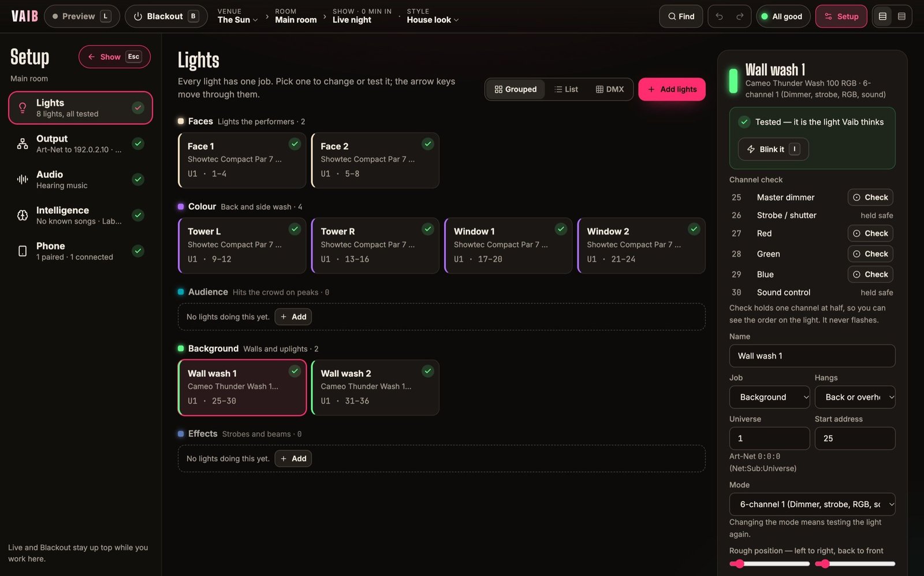Adjust the back-to-front position slider
Image resolution: width=924 pixels, height=576 pixels.
(855, 564)
